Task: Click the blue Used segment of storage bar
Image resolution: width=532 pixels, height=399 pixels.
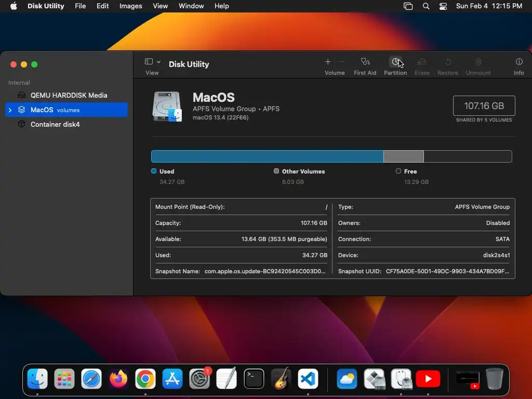Action: coord(268,156)
